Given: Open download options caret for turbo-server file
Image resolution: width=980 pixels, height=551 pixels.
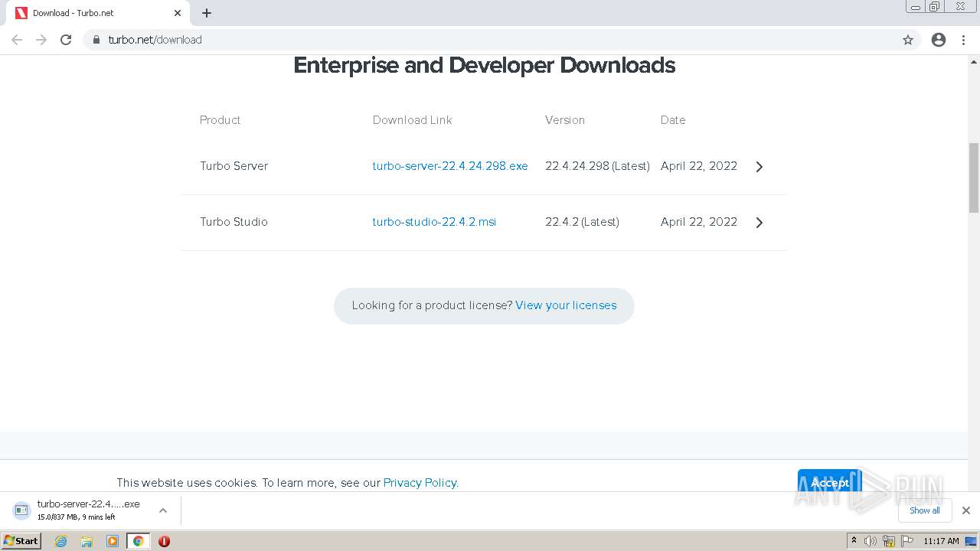Looking at the screenshot, I should click(x=163, y=510).
